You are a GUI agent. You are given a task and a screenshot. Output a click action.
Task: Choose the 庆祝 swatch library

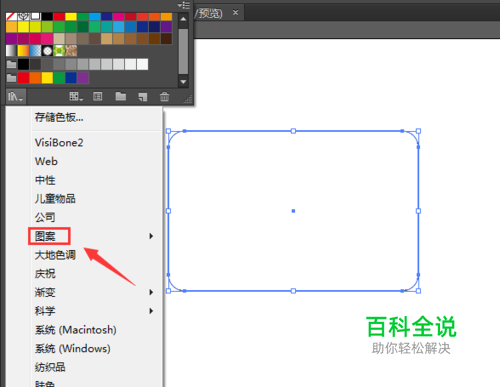45,274
